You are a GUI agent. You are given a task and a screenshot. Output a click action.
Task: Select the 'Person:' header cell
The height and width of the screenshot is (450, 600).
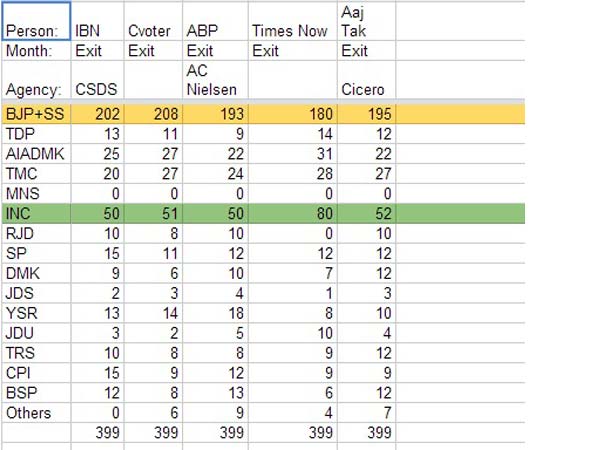pos(36,30)
